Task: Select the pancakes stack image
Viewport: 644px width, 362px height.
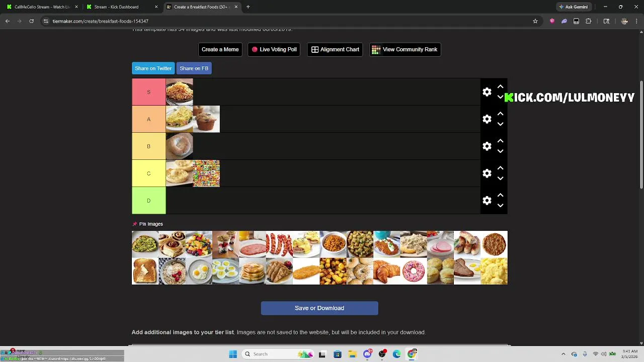Action: click(253, 271)
